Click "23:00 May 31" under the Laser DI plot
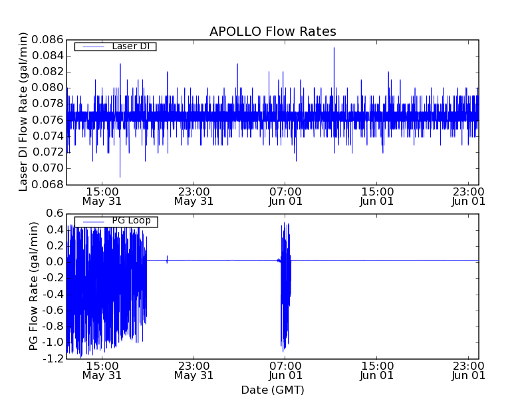This screenshot has height=399, width=532. pyautogui.click(x=194, y=196)
